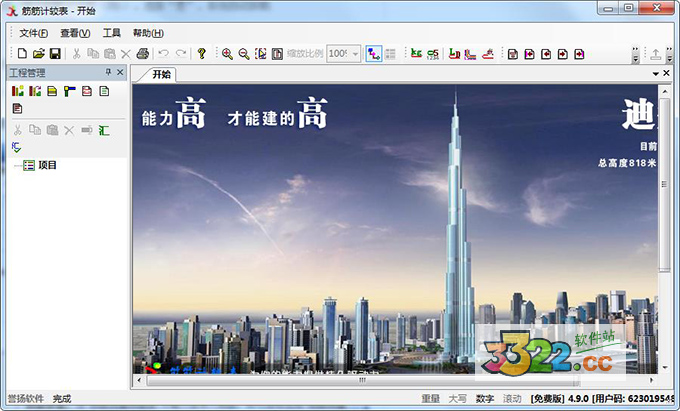Toggle the highlighted tree view toolbar button
This screenshot has width=680, height=411.
pos(374,54)
